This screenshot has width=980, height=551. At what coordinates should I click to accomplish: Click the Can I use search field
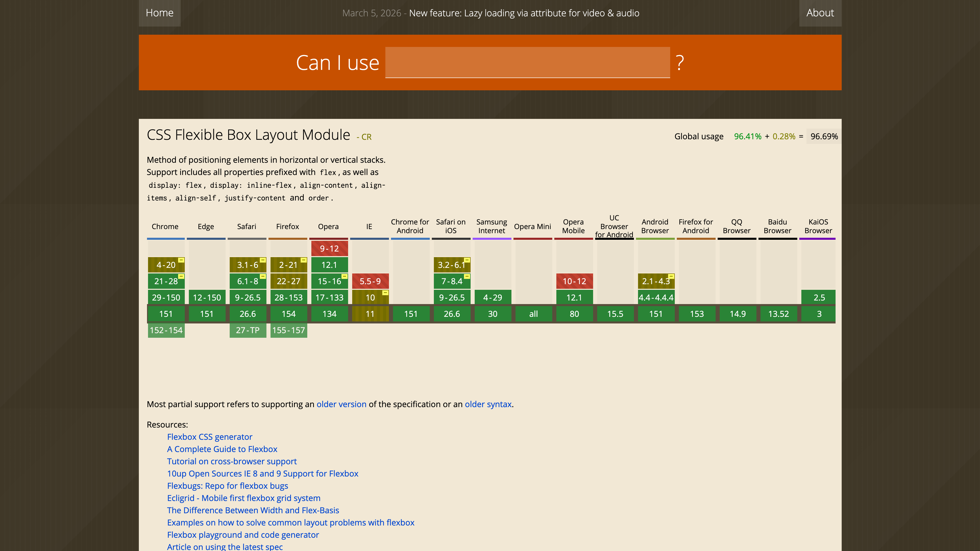527,62
